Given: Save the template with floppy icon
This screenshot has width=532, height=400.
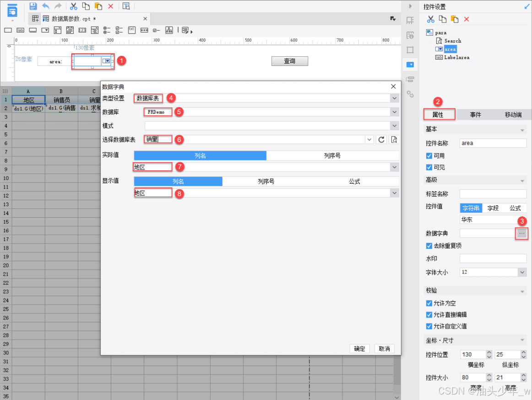Looking at the screenshot, I should coord(33,6).
